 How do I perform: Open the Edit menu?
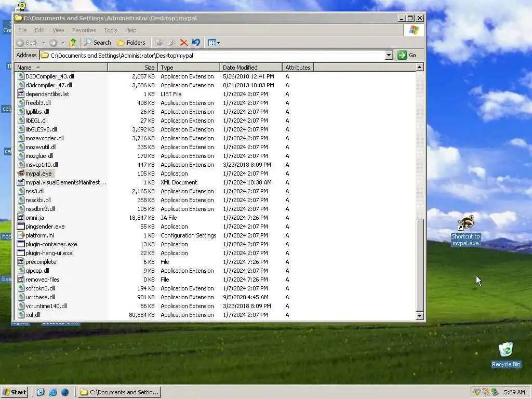coord(39,30)
